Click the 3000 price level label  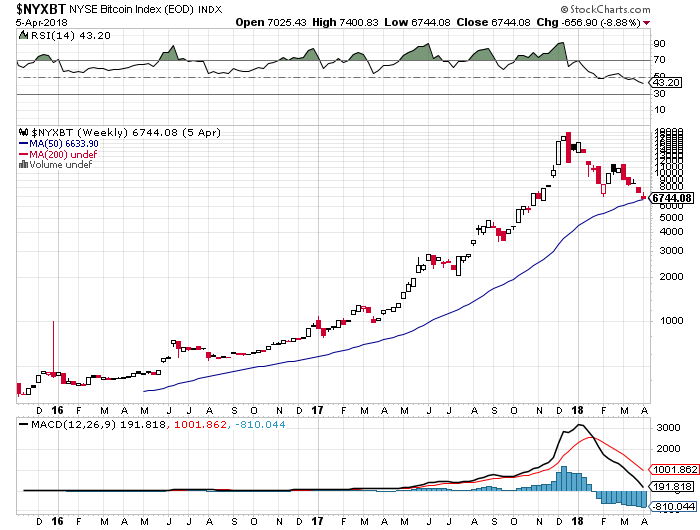[x=671, y=251]
